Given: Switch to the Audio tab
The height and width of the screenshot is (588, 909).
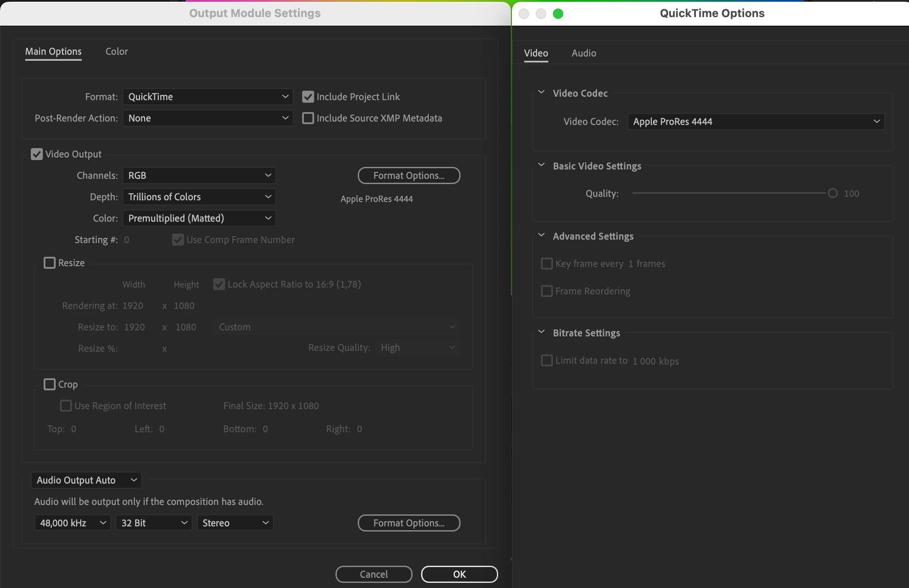Looking at the screenshot, I should click(x=584, y=53).
